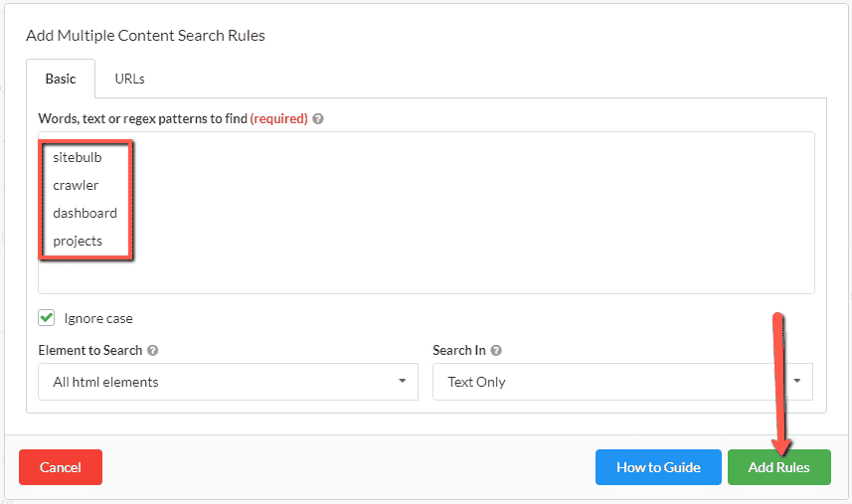Open the How to Guide
Screen dimensions: 852x504
658,467
